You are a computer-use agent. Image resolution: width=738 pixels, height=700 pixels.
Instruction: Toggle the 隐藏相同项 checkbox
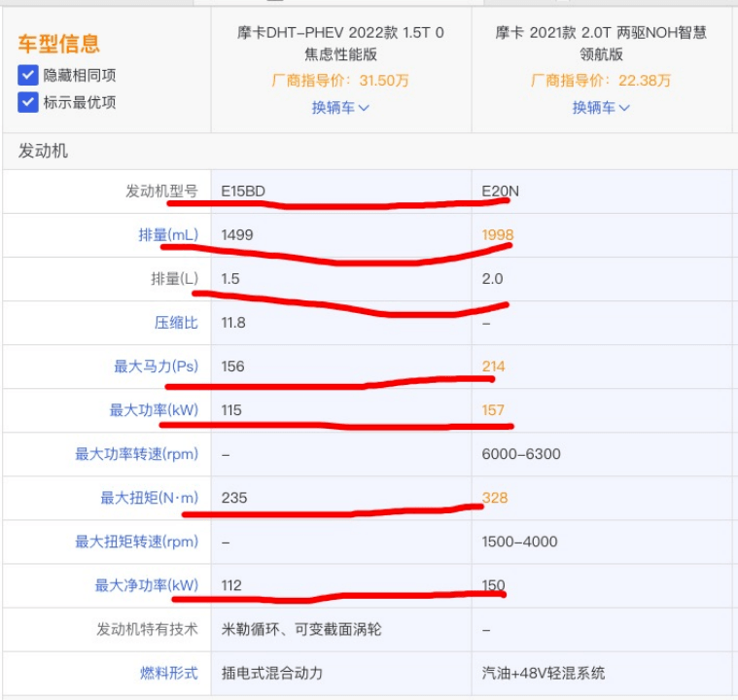[x=28, y=75]
